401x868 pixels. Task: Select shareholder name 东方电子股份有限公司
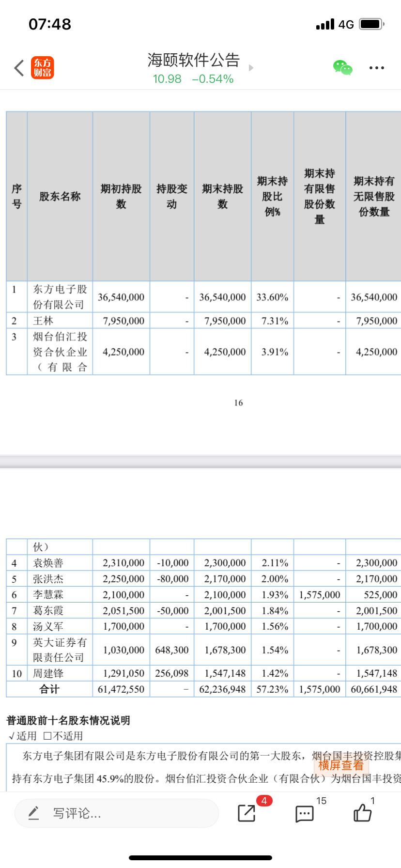pos(60,296)
